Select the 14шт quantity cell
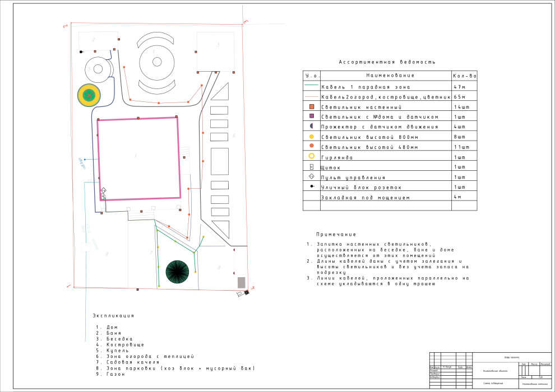The image size is (555, 392). pyautogui.click(x=465, y=106)
